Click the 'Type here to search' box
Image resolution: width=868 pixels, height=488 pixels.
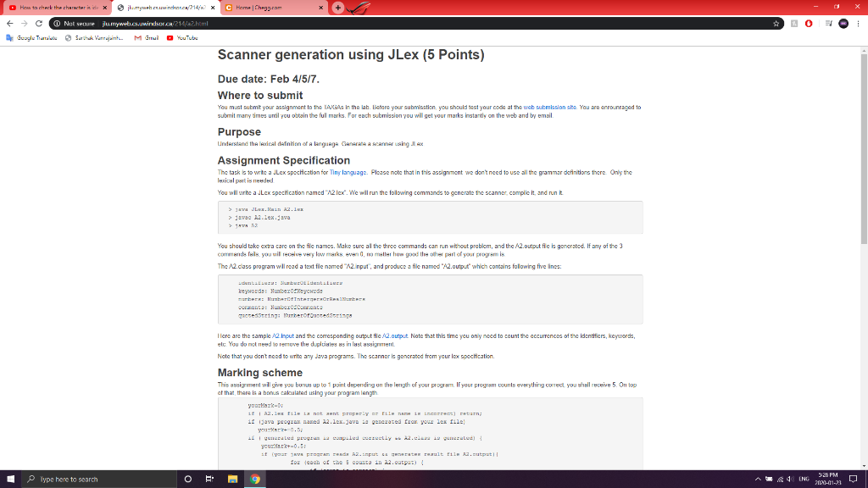(x=98, y=480)
